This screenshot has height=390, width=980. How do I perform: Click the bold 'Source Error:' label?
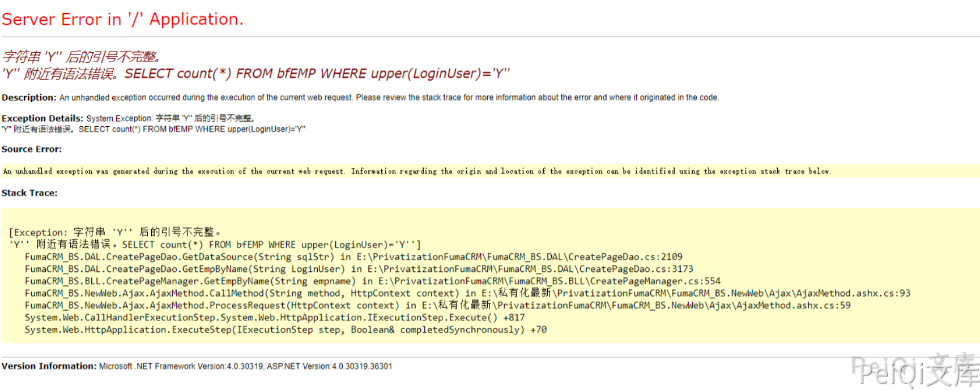(32, 149)
